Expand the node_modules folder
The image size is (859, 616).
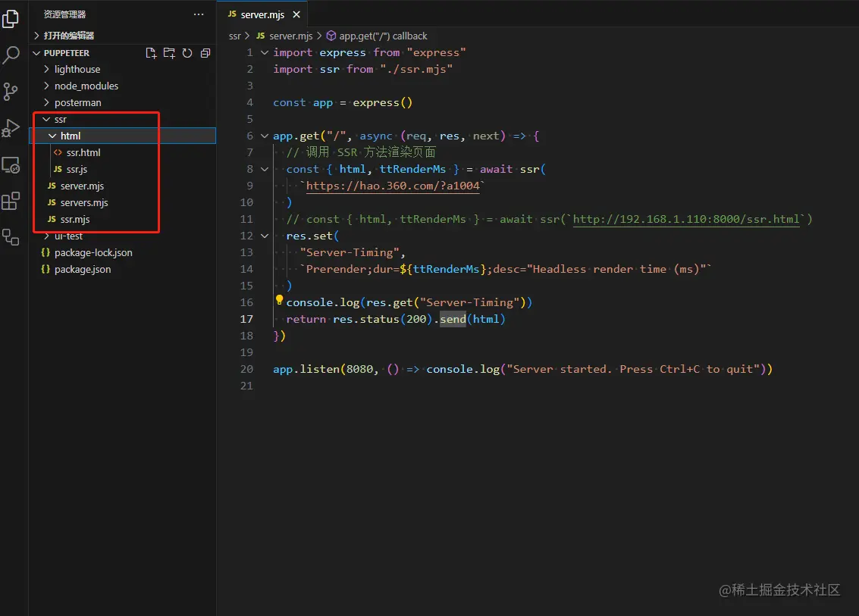(46, 86)
